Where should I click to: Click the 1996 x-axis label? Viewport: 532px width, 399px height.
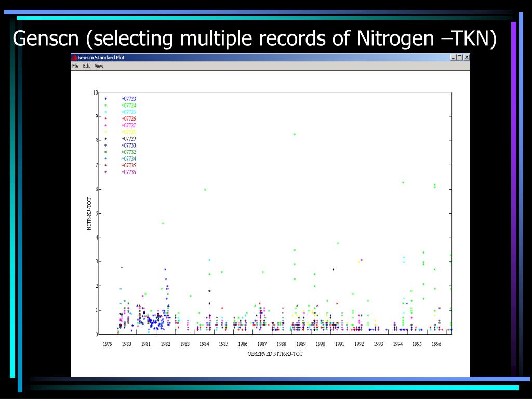click(436, 344)
